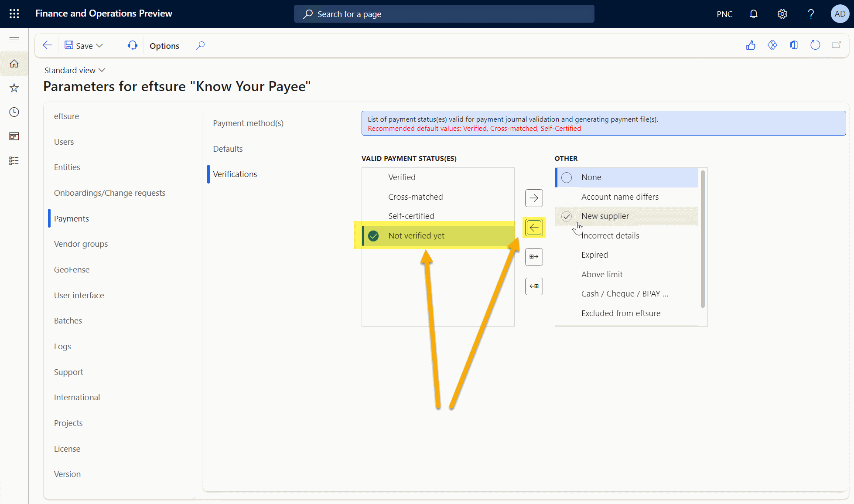Expand the Save dropdown chevron

(99, 45)
